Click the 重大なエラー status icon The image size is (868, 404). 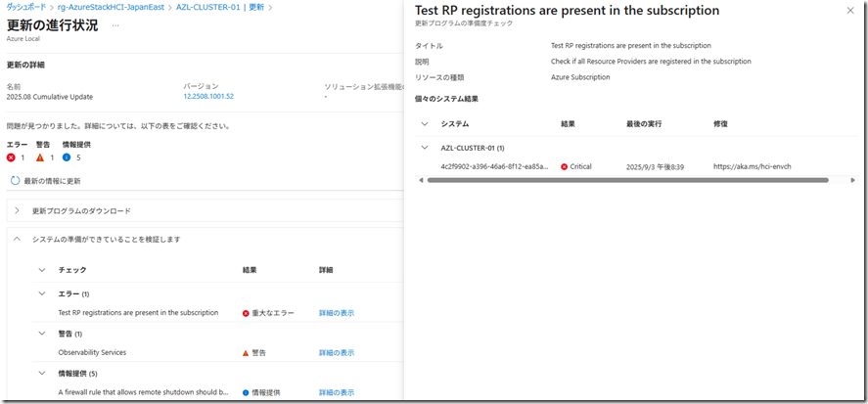[246, 313]
